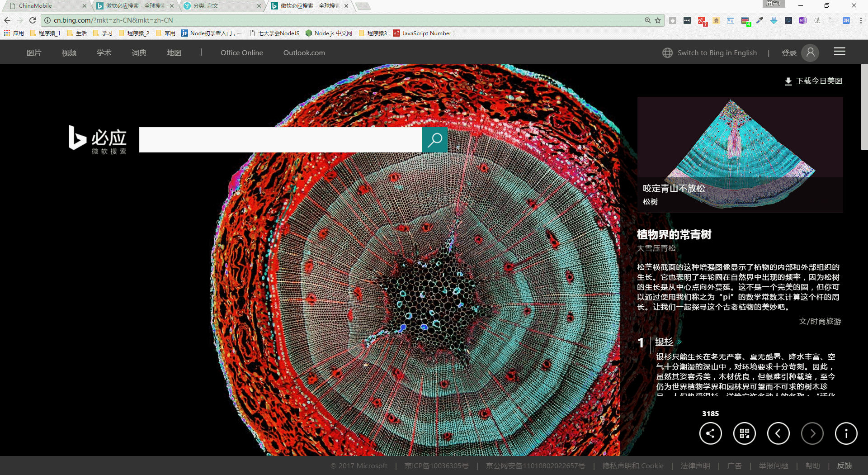
Task: Click into the Bing search input box
Action: [280, 140]
